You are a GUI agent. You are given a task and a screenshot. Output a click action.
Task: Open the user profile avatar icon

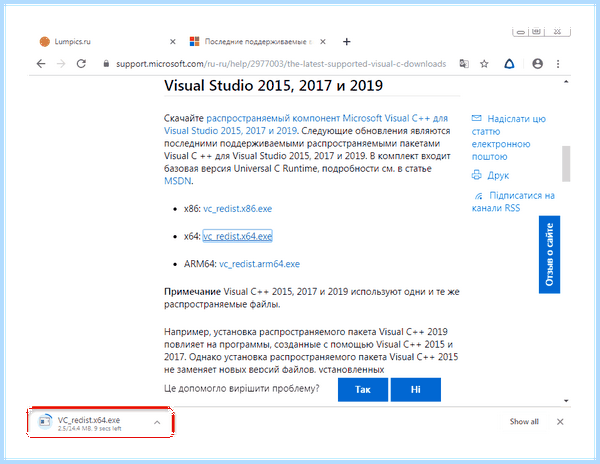pos(538,63)
